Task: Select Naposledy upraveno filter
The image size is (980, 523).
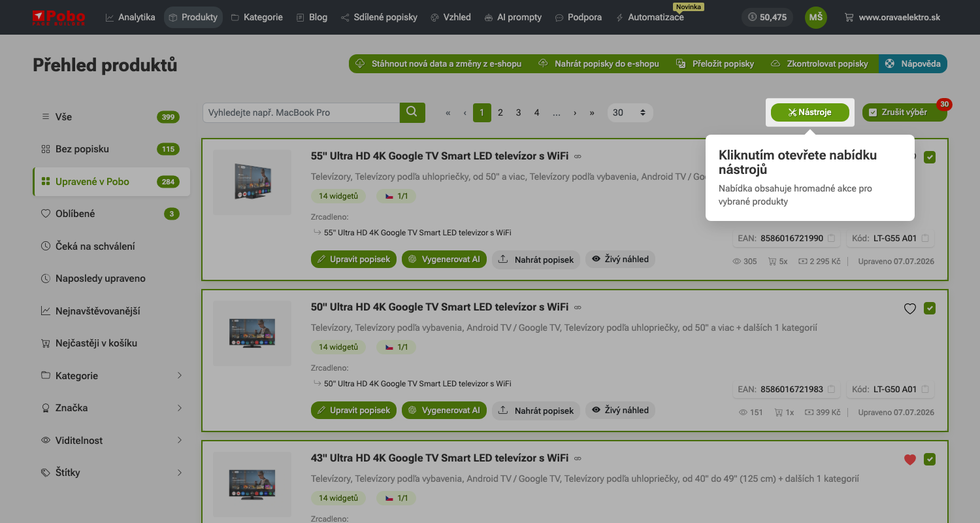Action: [x=111, y=278]
